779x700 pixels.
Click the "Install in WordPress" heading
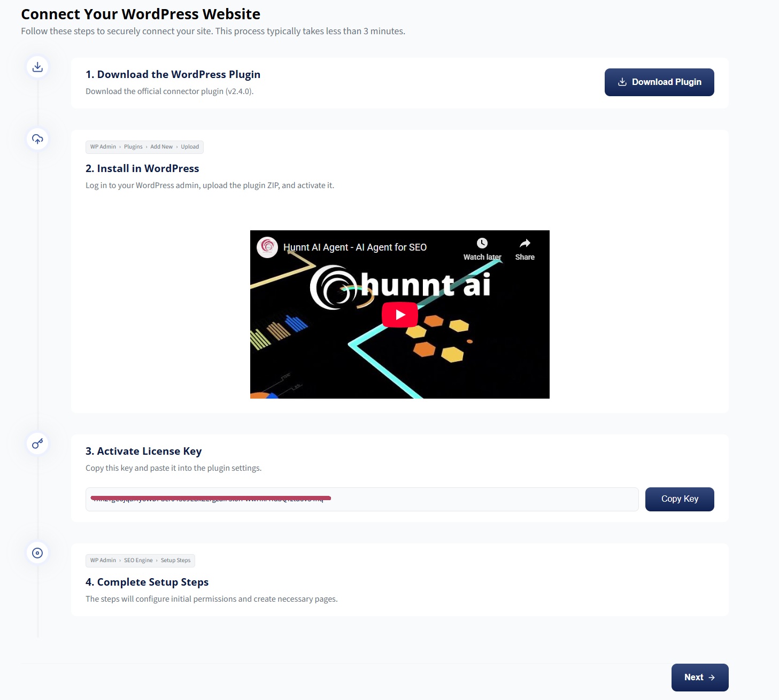tap(142, 169)
